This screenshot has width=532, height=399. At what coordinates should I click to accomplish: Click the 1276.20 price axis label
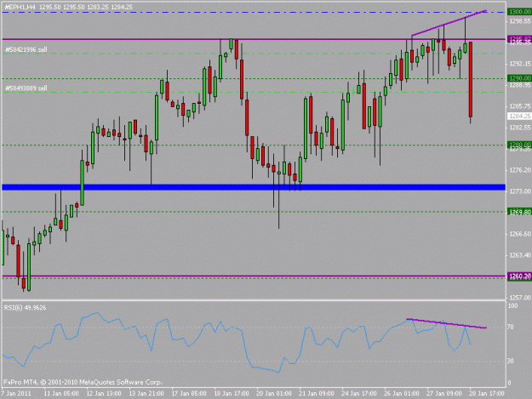click(x=519, y=170)
